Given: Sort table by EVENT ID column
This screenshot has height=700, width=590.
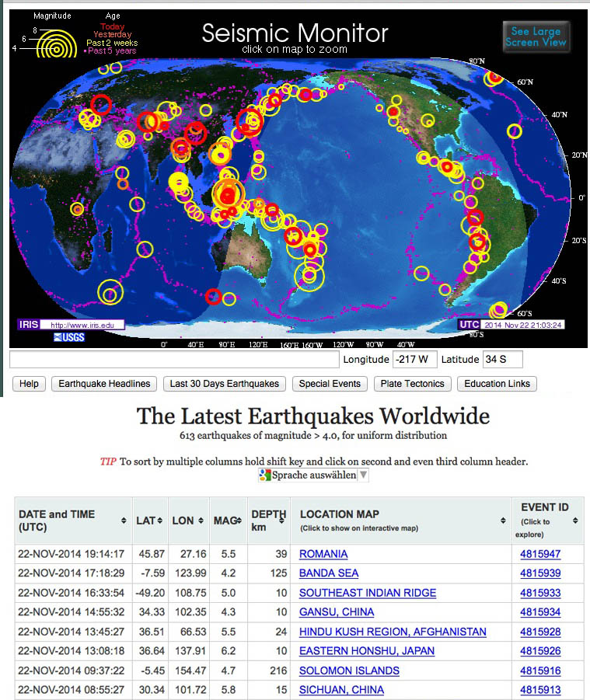Looking at the screenshot, I should [547, 521].
